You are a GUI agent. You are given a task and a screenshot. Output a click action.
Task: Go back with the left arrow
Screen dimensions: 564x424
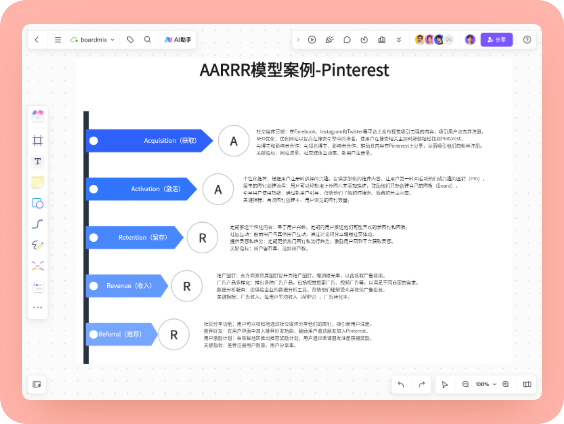click(x=37, y=40)
